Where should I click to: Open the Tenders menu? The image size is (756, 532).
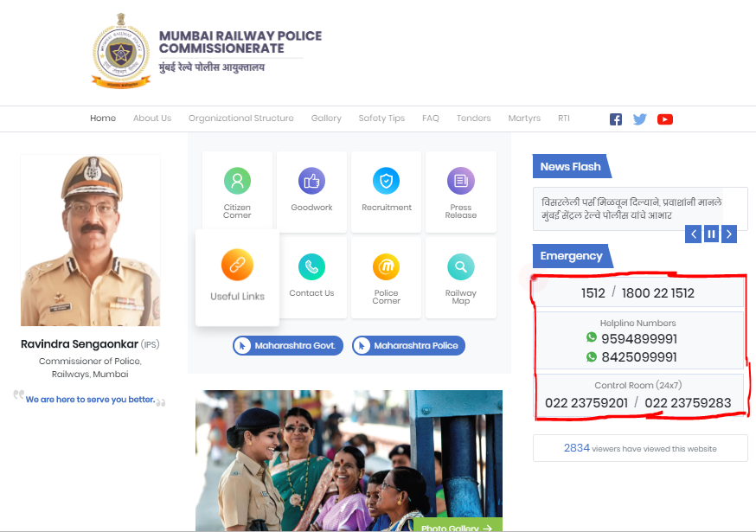474,119
